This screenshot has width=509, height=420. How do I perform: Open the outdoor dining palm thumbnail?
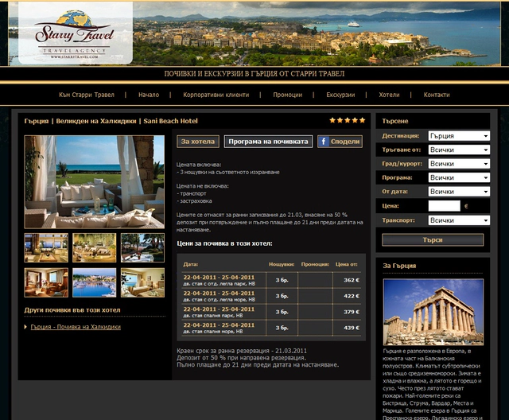142,247
